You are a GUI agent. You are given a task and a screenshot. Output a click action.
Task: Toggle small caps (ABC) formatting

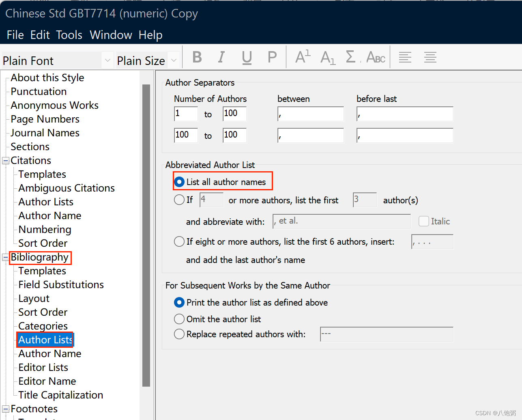point(375,57)
